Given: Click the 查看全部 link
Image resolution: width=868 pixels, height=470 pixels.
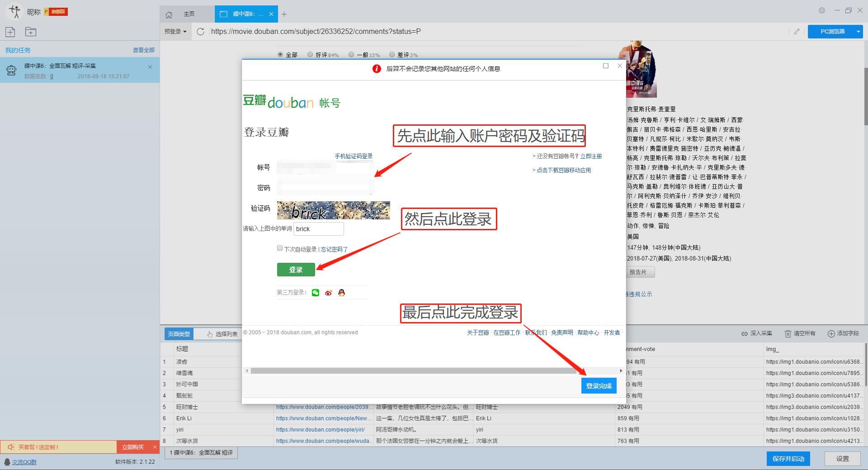Looking at the screenshot, I should tap(144, 50).
